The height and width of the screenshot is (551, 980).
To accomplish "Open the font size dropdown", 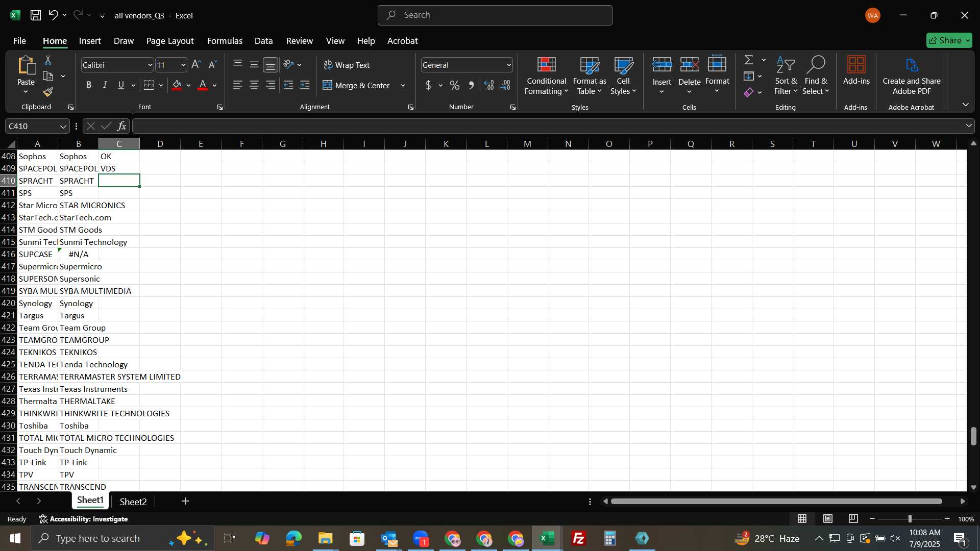I will [x=183, y=65].
